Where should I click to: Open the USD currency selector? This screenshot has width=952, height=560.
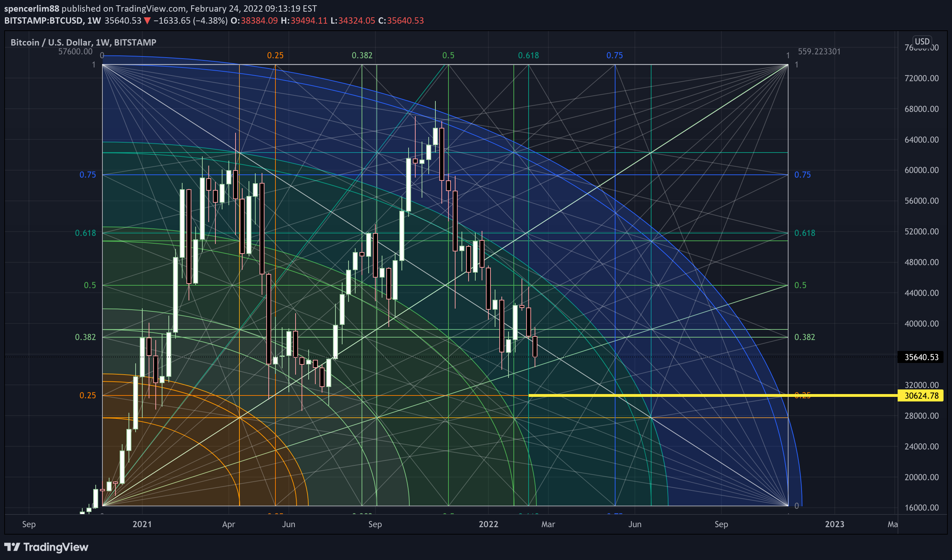(922, 41)
